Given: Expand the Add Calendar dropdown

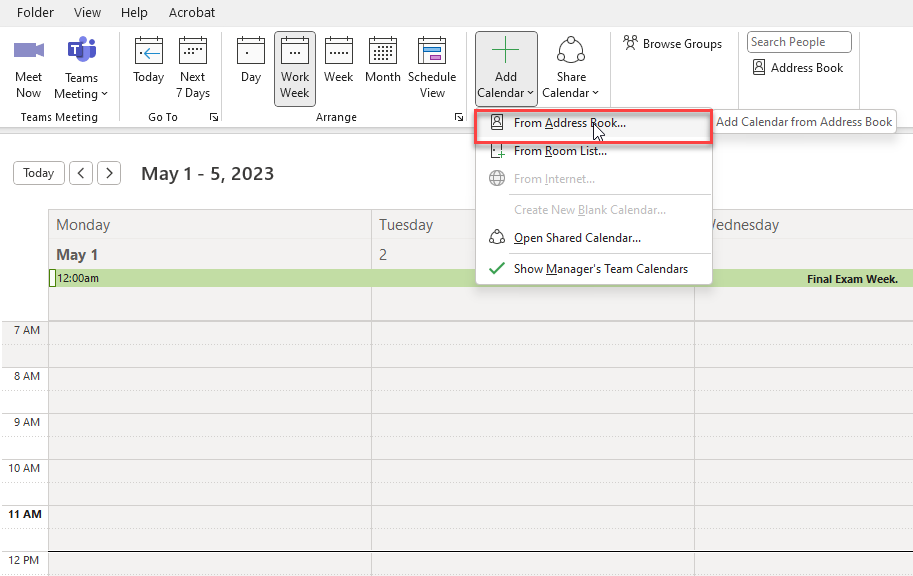Looking at the screenshot, I should click(506, 67).
